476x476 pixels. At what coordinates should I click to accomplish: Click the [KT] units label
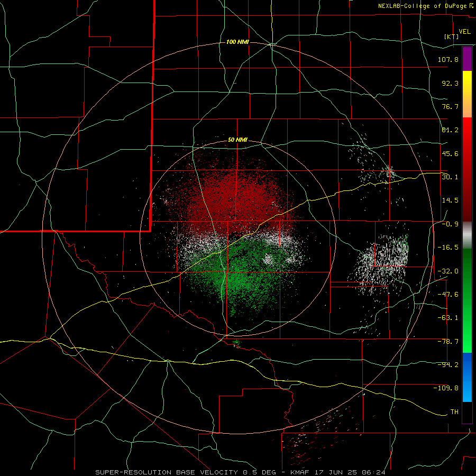452,36
